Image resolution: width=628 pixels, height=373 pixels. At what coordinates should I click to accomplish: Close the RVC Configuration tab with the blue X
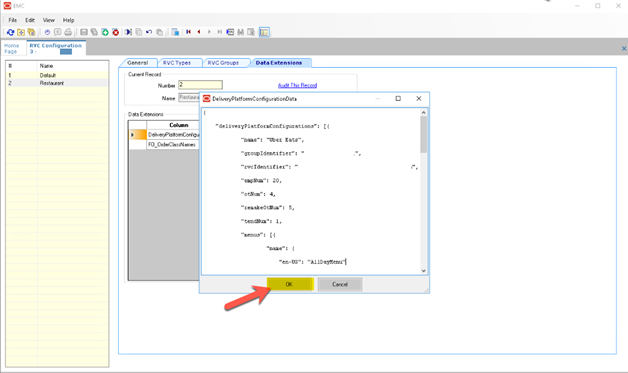pyautogui.click(x=624, y=48)
